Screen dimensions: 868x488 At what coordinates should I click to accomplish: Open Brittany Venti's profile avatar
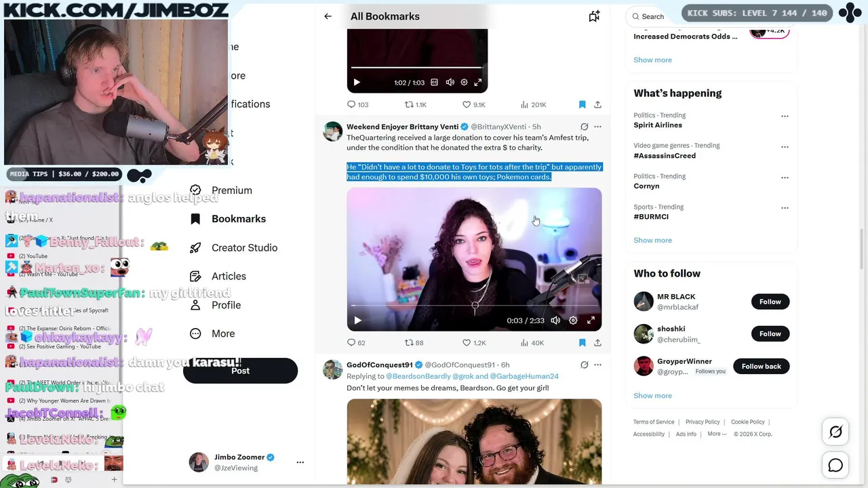click(x=332, y=131)
